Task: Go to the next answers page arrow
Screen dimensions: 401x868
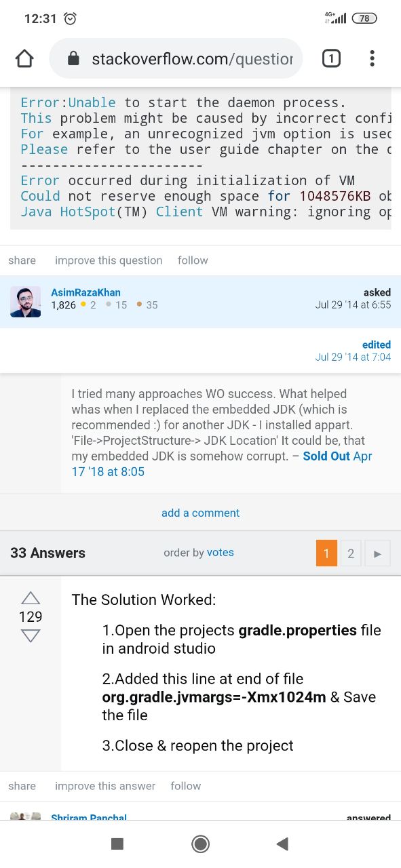Action: pyautogui.click(x=377, y=553)
